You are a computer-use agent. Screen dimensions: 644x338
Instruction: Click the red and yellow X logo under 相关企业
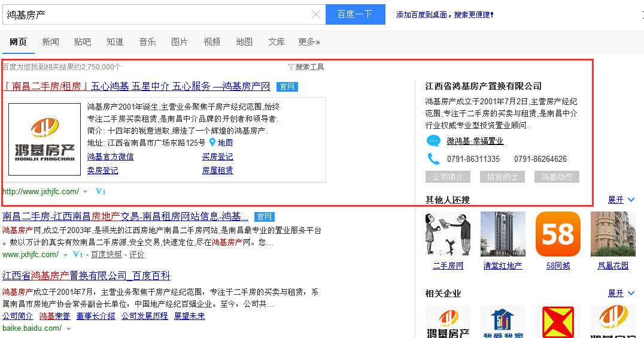(x=558, y=322)
